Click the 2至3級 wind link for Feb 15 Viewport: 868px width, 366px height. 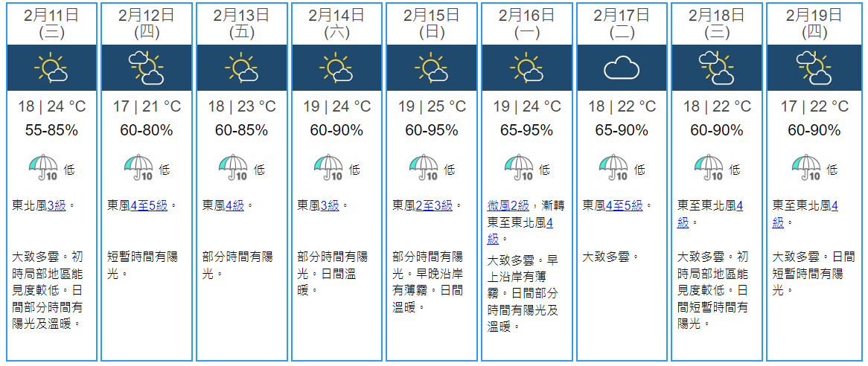click(433, 205)
